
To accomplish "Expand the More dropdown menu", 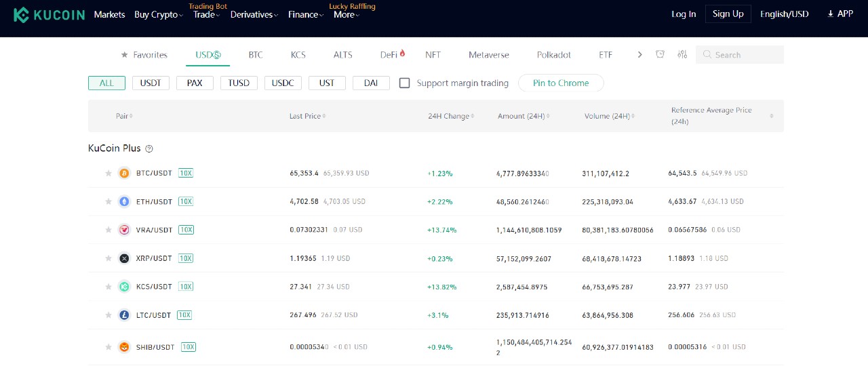I will 347,14.
